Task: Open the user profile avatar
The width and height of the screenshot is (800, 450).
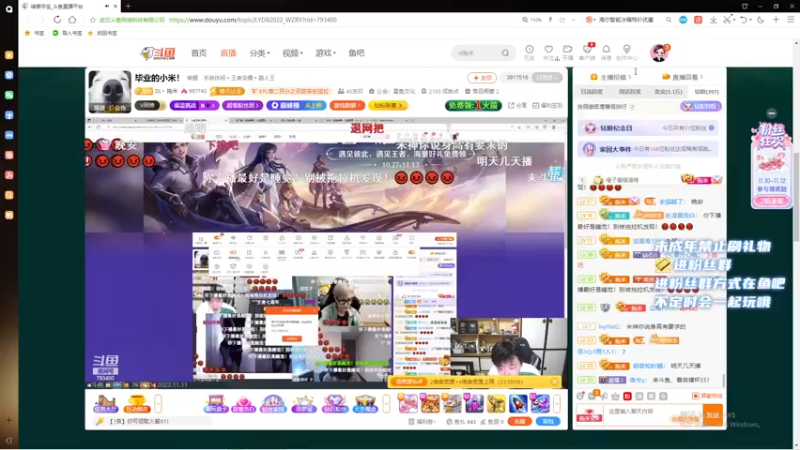Action: 659,53
